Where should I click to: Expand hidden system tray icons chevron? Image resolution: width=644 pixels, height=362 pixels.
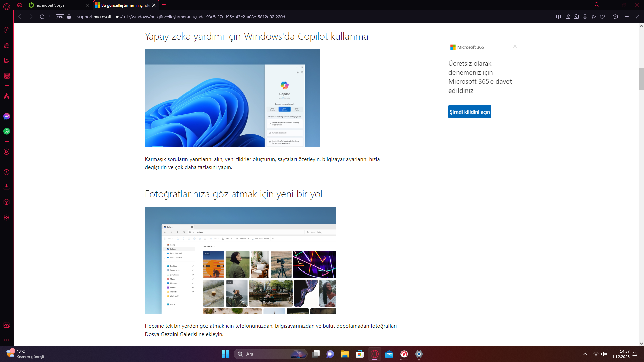585,354
